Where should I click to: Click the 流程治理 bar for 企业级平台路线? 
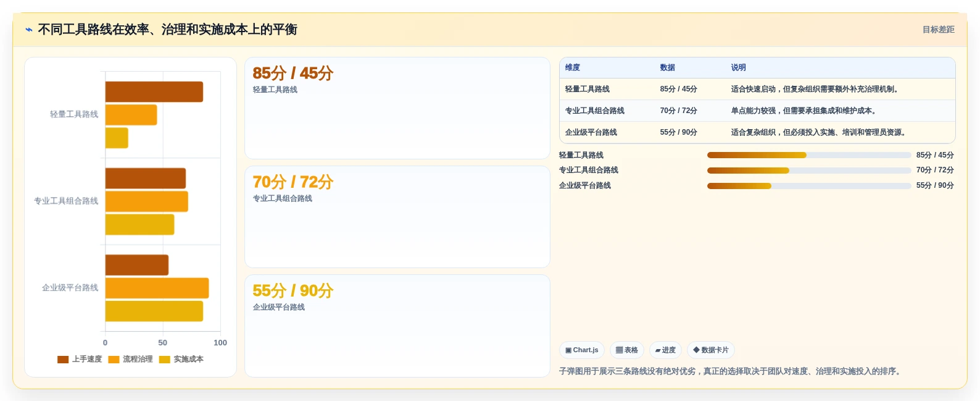157,288
